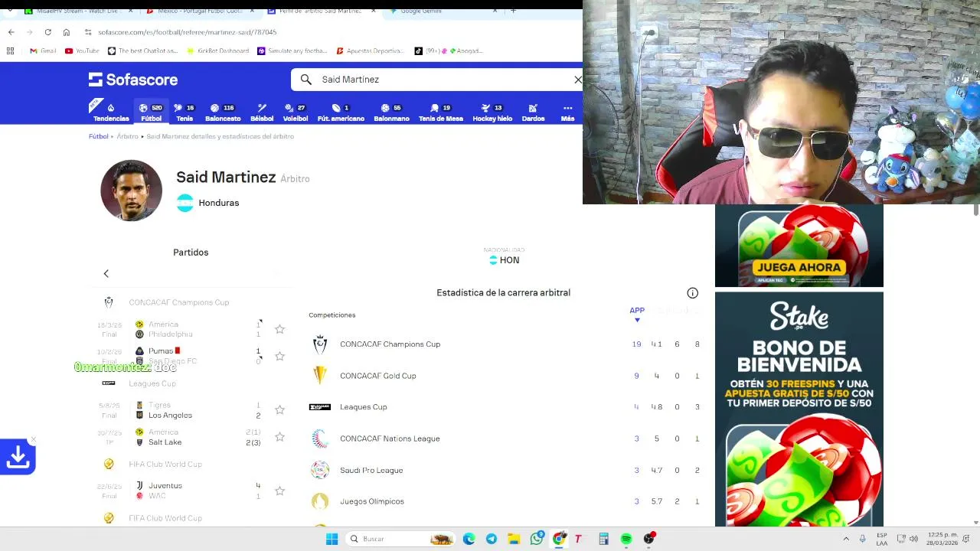The width and height of the screenshot is (980, 551).
Task: Click CONCACAF Nations League logo
Action: [x=320, y=439]
